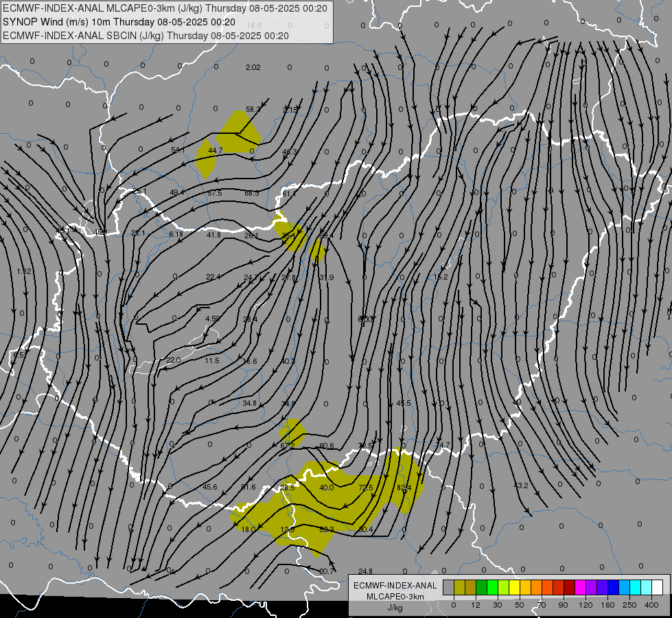Click the map value '6.18'
This screenshot has height=618, width=672.
pyautogui.click(x=176, y=234)
